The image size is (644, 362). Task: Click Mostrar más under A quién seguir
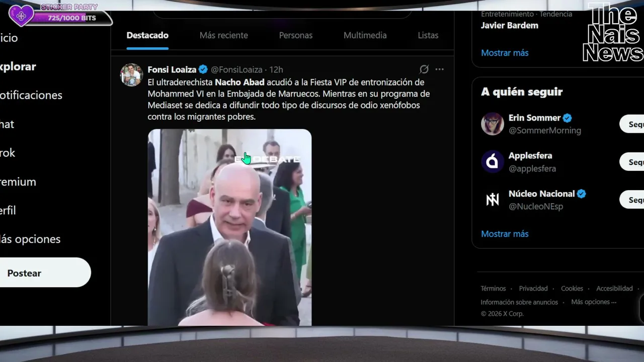(505, 234)
